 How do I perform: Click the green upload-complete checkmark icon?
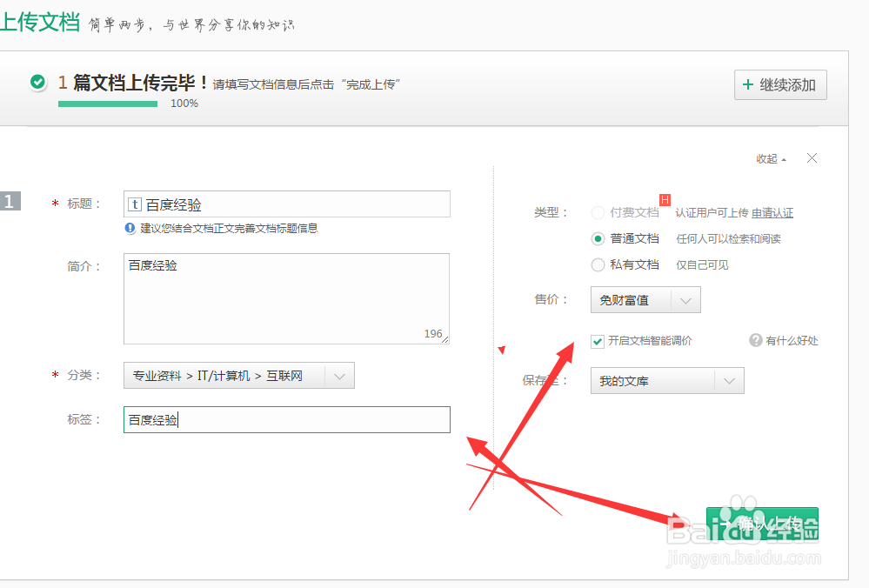[37, 82]
